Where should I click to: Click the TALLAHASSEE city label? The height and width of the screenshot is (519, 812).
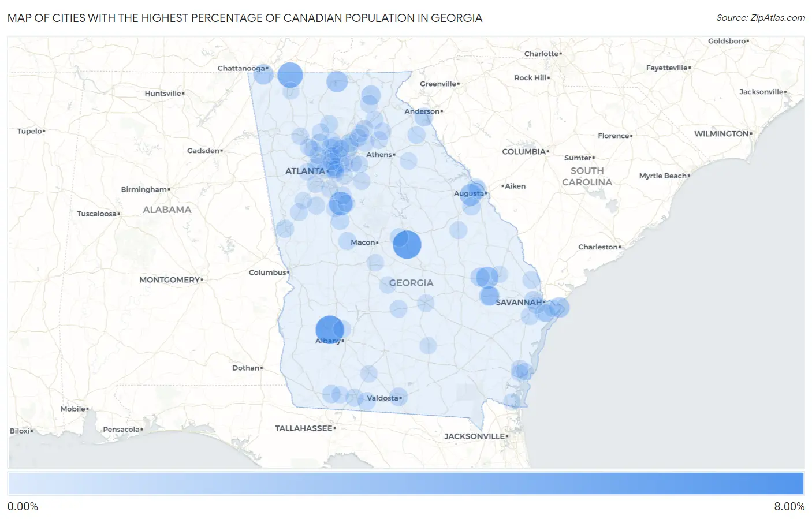(x=304, y=428)
